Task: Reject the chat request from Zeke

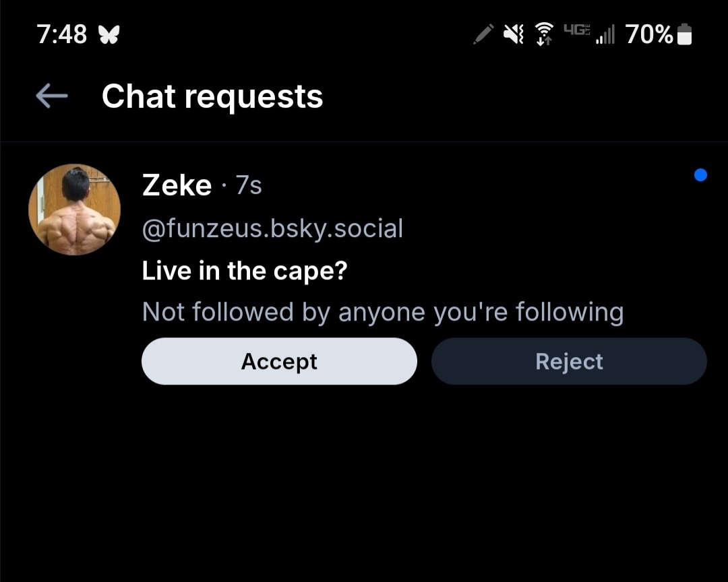Action: 569,362
